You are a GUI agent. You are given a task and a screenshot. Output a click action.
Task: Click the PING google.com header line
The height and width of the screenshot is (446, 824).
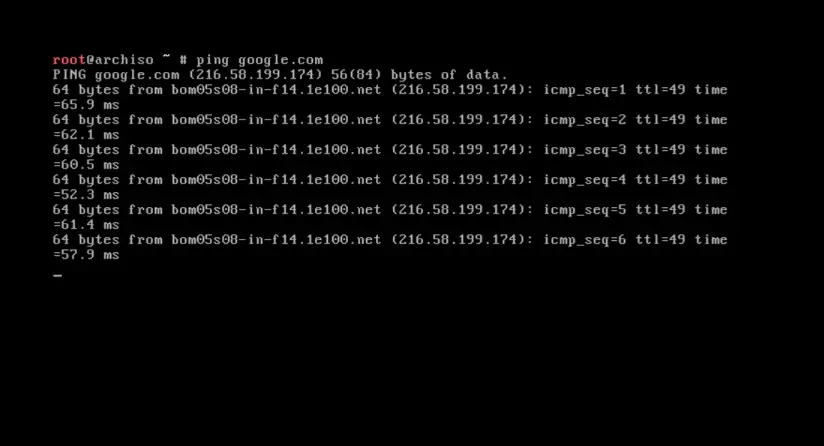(280, 75)
